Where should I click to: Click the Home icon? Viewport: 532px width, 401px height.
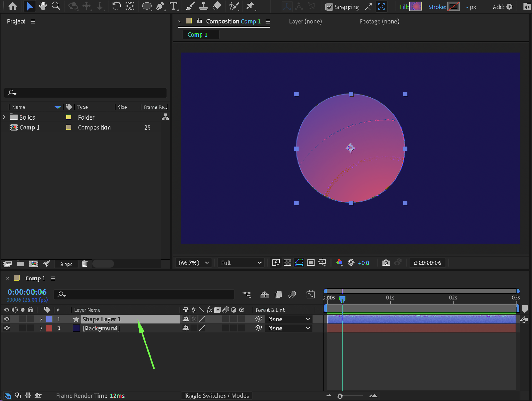[13, 6]
